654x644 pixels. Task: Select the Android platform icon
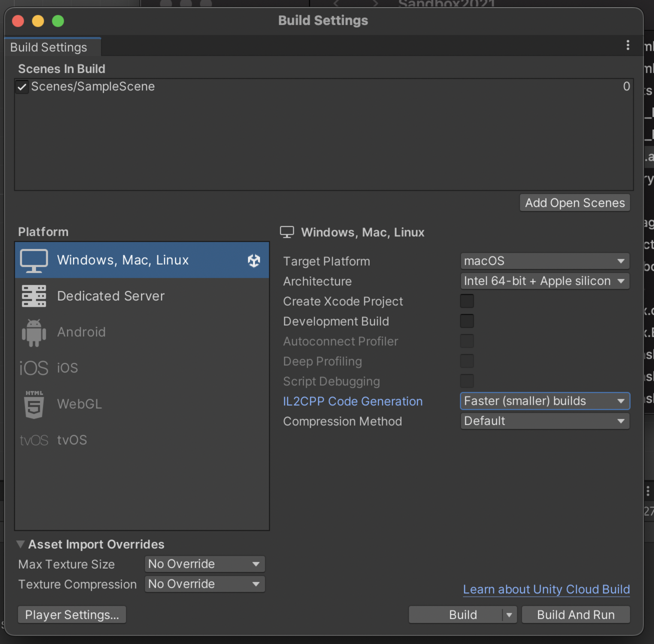pyautogui.click(x=33, y=332)
